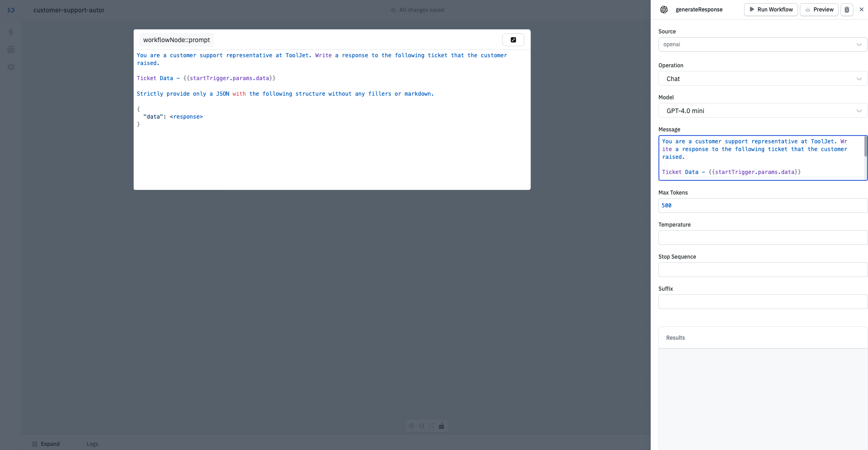868x450 pixels.
Task: Select the zoom out control on the canvas
Action: (421, 426)
